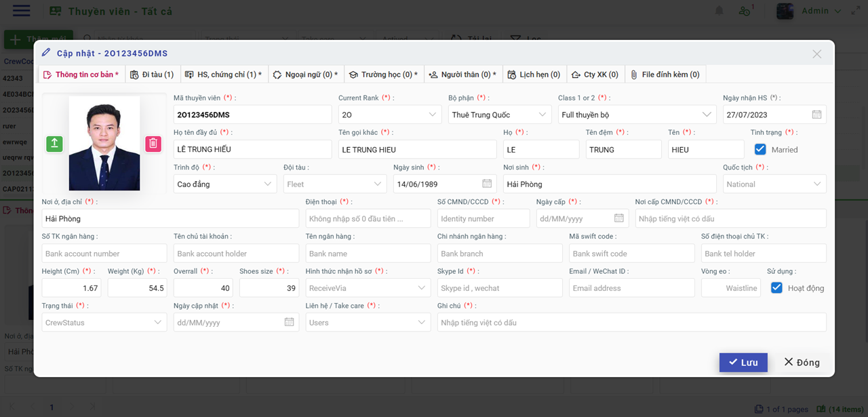Switch to File đính kèm tab

pos(665,75)
